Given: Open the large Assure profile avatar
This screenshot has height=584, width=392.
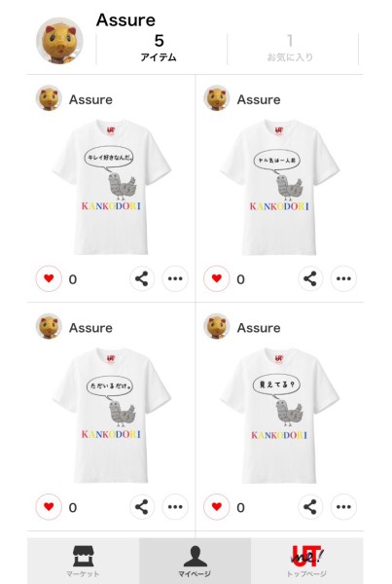Looking at the screenshot, I should 59,41.
